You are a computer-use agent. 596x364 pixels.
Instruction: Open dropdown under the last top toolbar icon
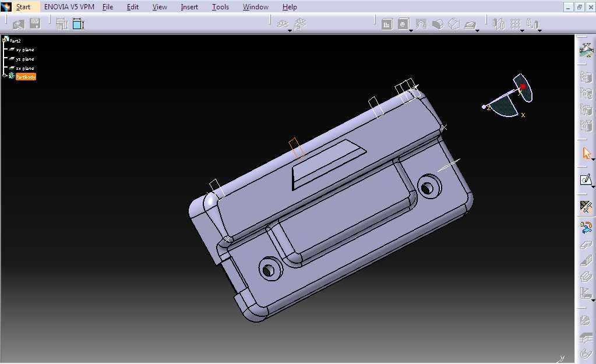(x=539, y=30)
